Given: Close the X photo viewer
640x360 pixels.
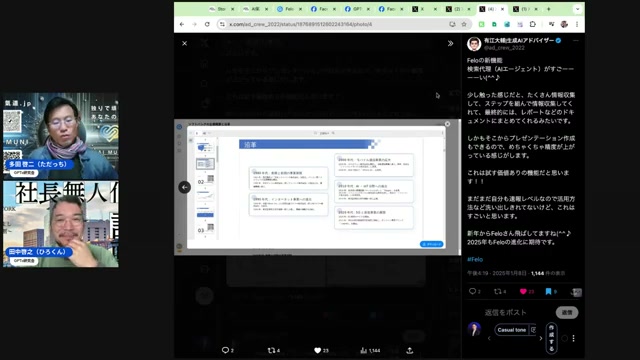Looking at the screenshot, I should 184,43.
